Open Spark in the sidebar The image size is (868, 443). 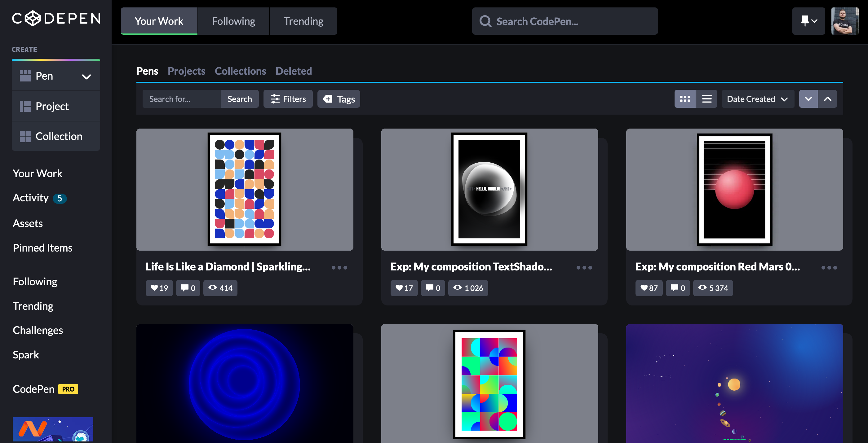pos(26,354)
